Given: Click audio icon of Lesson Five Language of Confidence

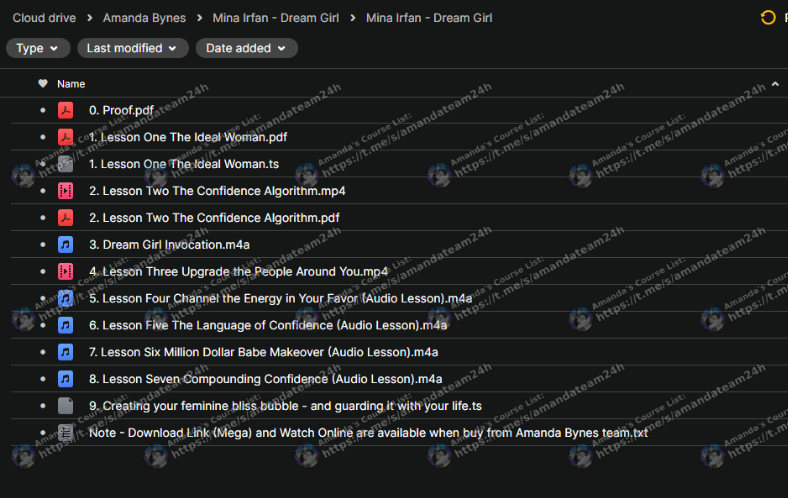Looking at the screenshot, I should (65, 325).
